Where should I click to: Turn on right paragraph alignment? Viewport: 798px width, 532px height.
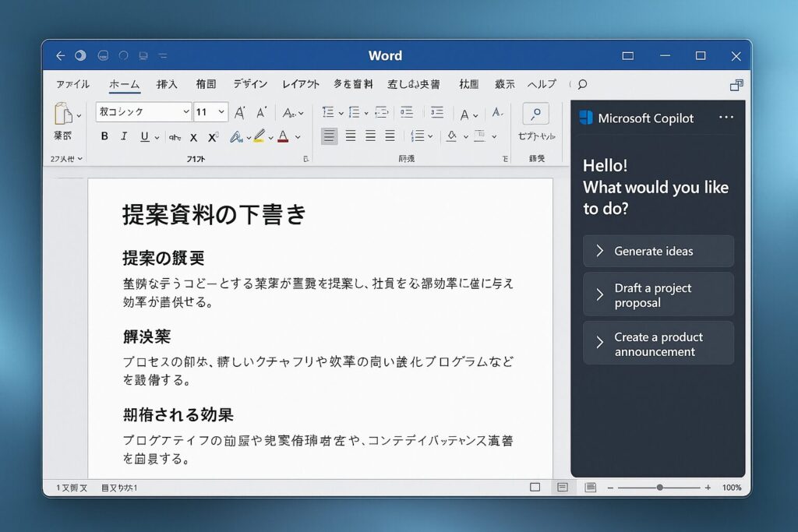click(x=370, y=136)
